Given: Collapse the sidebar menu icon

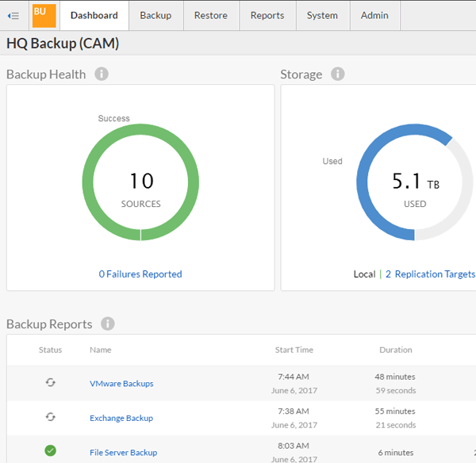Looking at the screenshot, I should (13, 16).
